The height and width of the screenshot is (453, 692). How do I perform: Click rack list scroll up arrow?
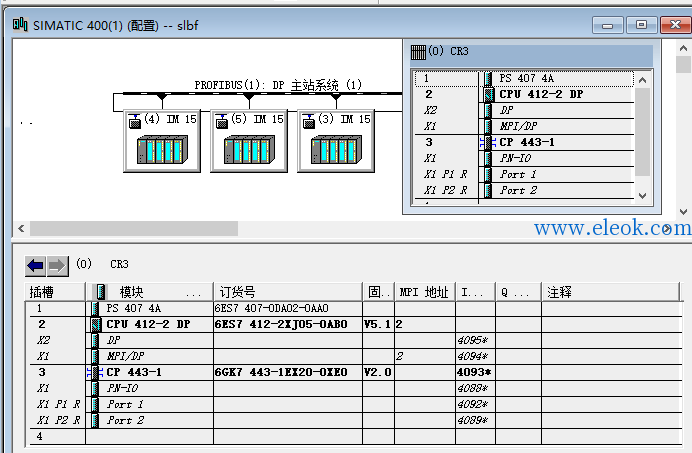coord(643,80)
